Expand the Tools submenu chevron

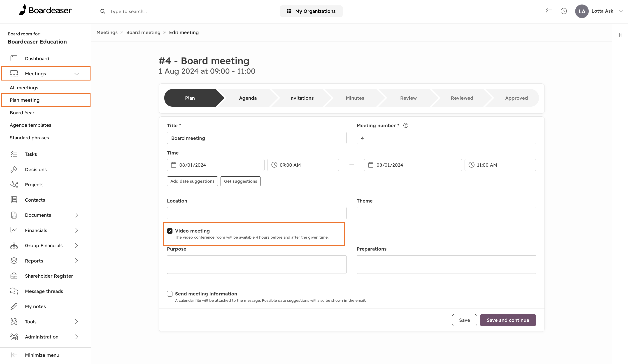77,322
